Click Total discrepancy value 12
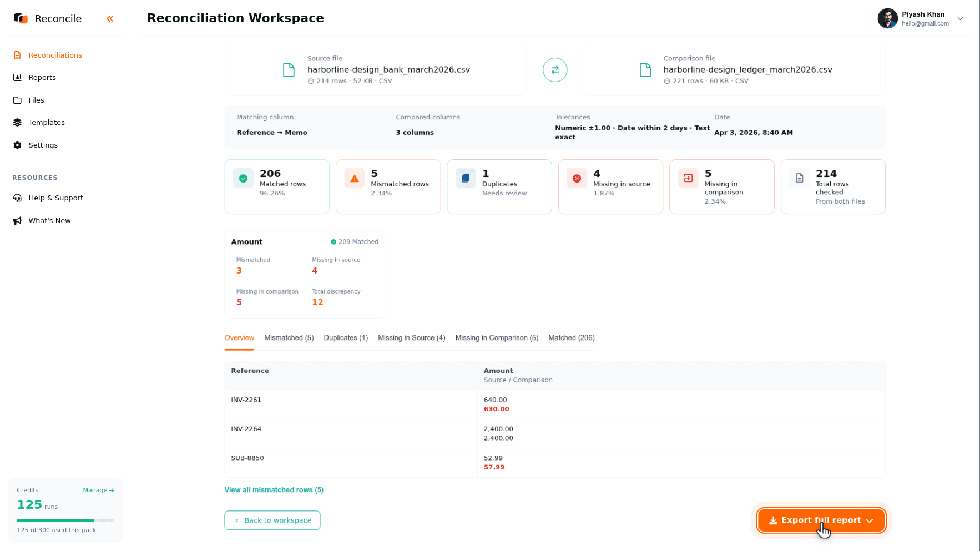 coord(317,302)
